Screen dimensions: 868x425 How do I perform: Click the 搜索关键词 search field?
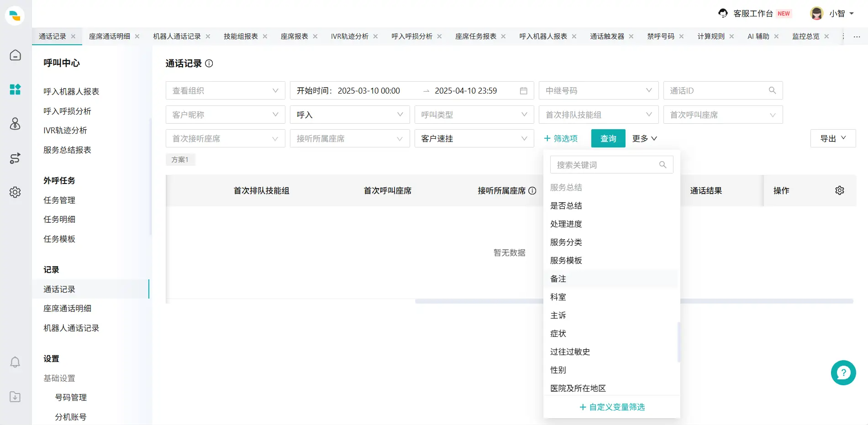[x=612, y=165]
